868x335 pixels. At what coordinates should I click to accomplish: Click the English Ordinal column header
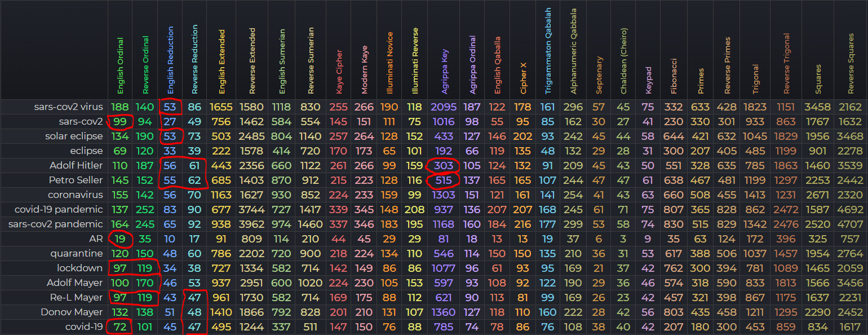[x=121, y=66]
